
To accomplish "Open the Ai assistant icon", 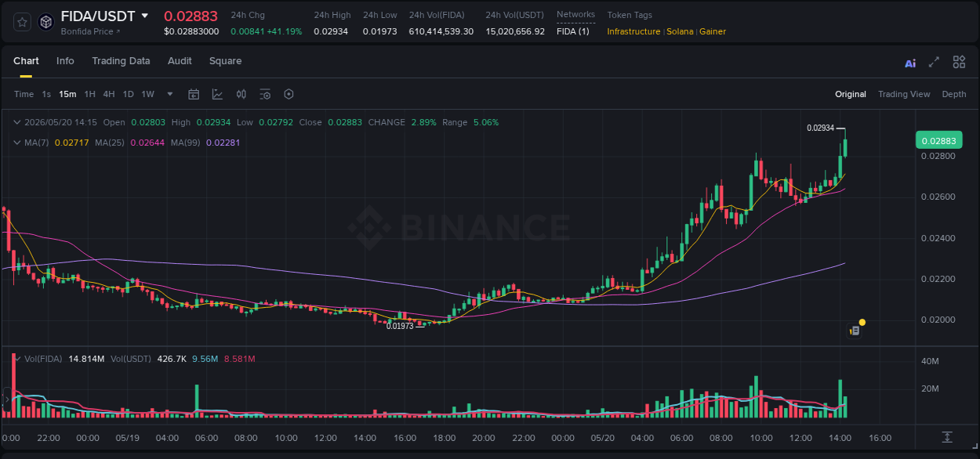I will pos(910,63).
